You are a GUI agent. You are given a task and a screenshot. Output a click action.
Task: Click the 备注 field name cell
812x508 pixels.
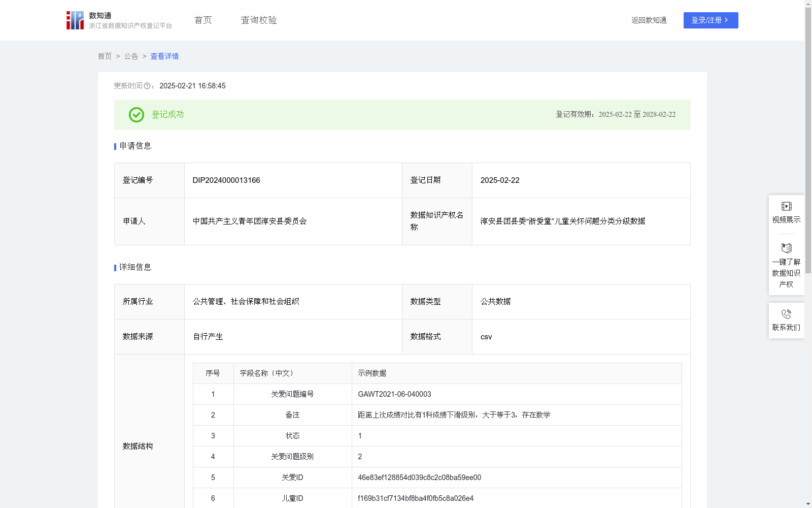coord(292,415)
